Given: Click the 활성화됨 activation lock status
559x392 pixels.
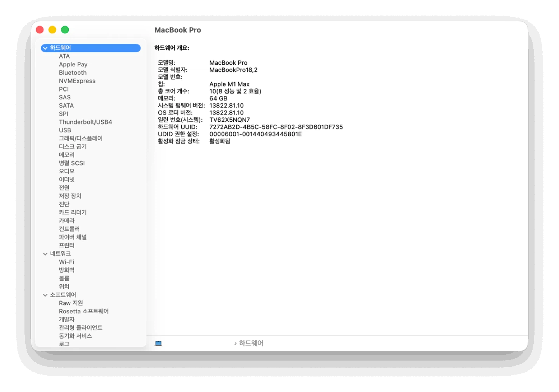Looking at the screenshot, I should tap(220, 141).
